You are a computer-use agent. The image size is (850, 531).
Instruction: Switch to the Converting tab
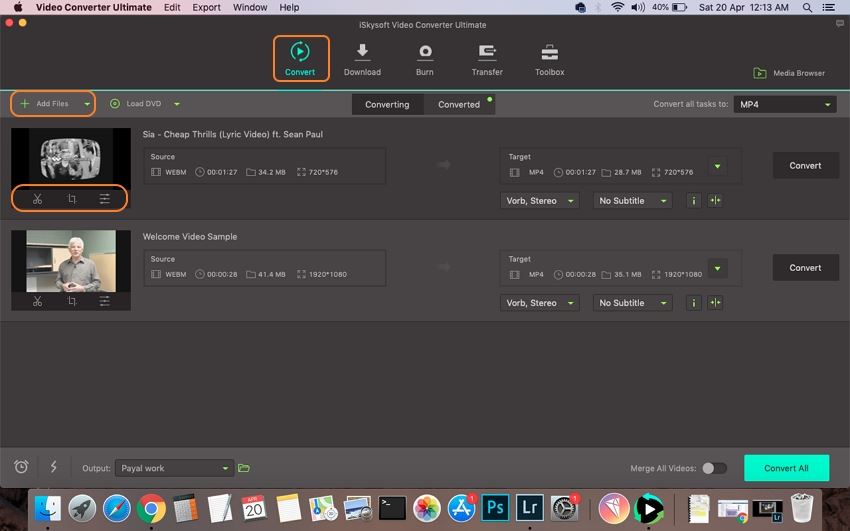pyautogui.click(x=387, y=105)
